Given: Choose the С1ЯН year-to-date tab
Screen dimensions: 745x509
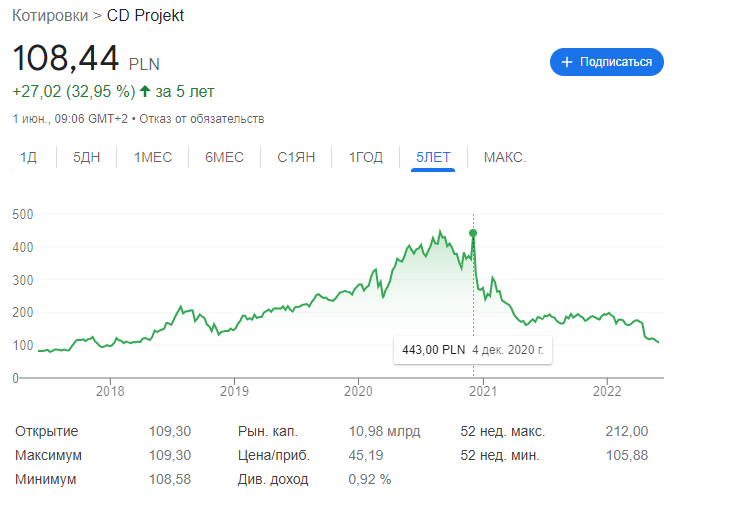Looking at the screenshot, I should [x=296, y=157].
